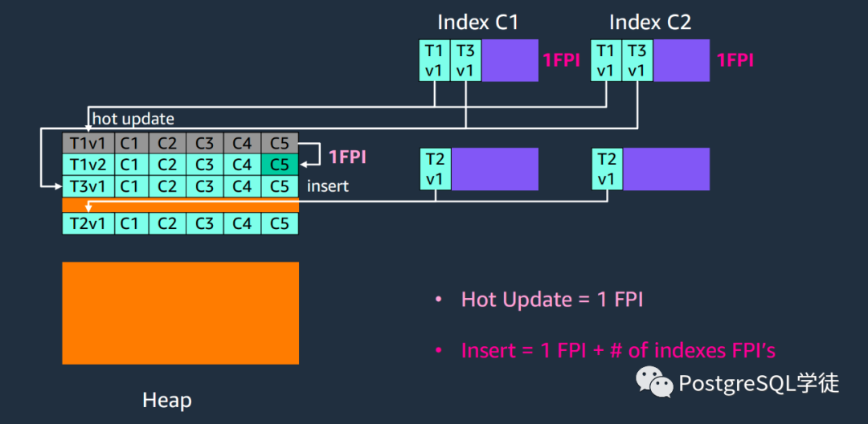Click the C3 cell in the T1v1 row

204,143
